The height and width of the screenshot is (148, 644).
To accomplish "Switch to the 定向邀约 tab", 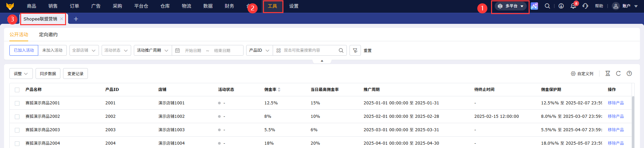I will [48, 35].
